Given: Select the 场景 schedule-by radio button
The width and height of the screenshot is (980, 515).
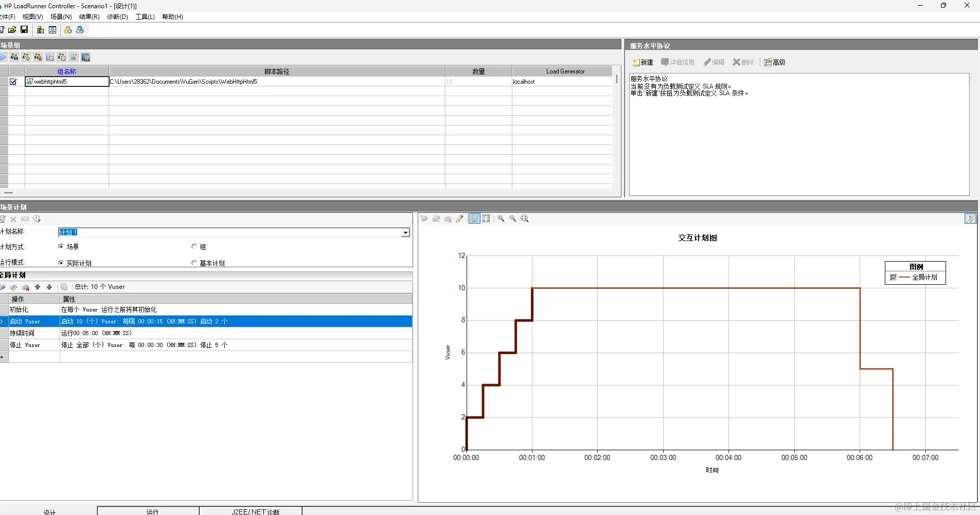Looking at the screenshot, I should coord(61,247).
